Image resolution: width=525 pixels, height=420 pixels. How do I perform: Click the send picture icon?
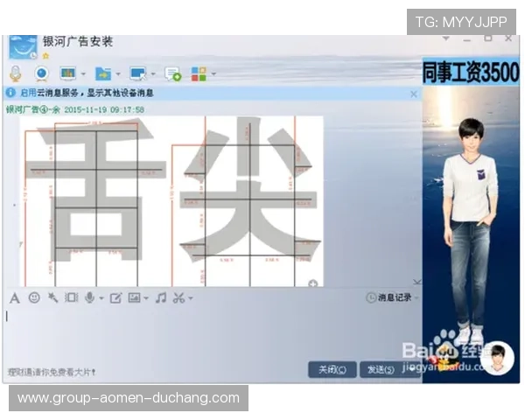pos(134,297)
